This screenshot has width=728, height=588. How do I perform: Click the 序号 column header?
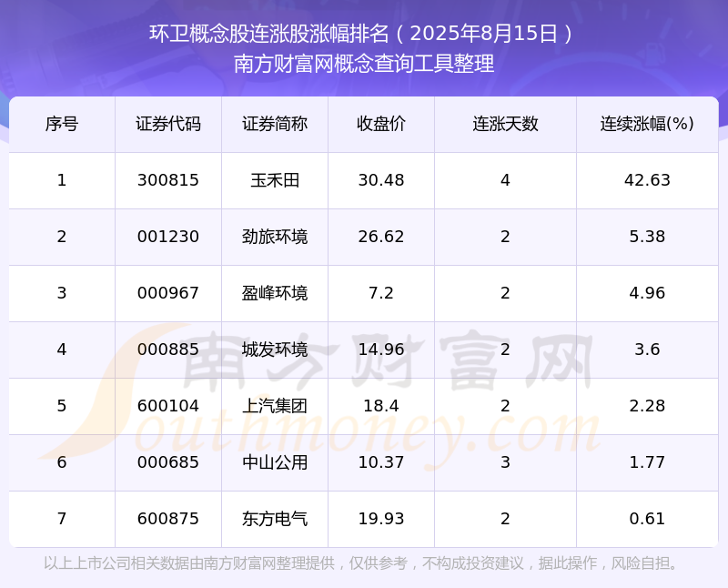62,124
